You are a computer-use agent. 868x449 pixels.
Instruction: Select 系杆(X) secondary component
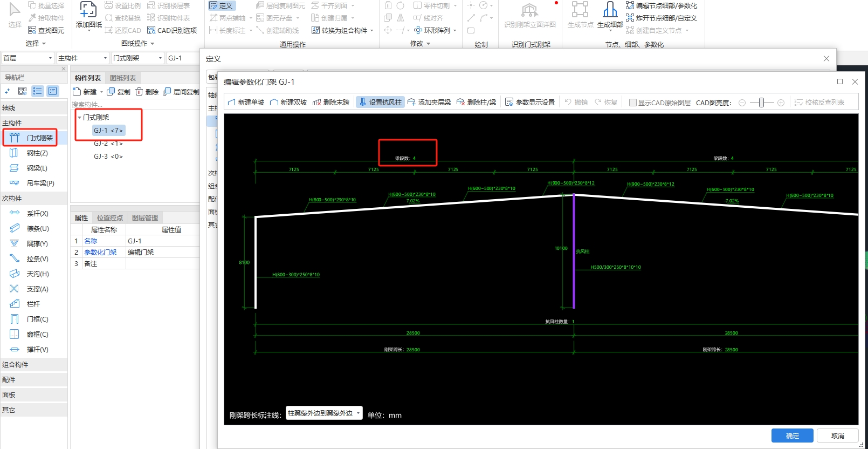tap(35, 213)
